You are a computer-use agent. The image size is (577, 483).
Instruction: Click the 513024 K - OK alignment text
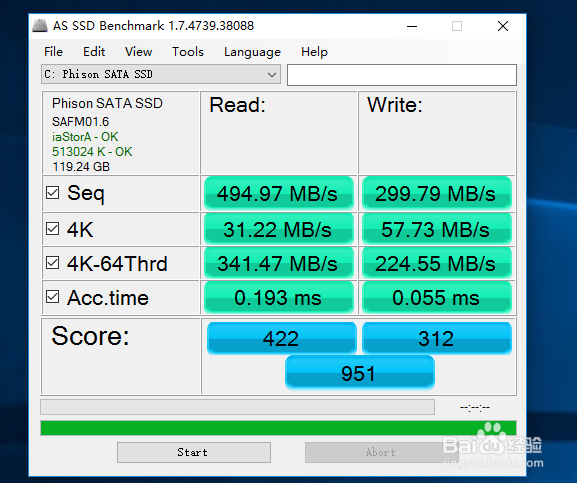pyautogui.click(x=92, y=152)
